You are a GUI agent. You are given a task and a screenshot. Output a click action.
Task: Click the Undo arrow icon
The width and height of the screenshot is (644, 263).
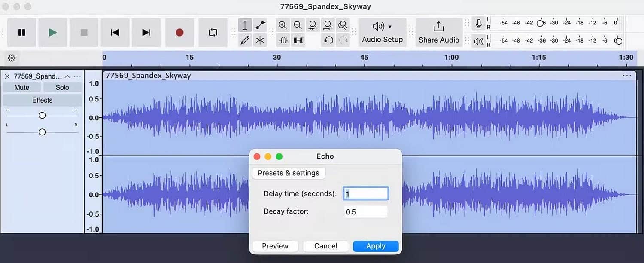pos(328,40)
